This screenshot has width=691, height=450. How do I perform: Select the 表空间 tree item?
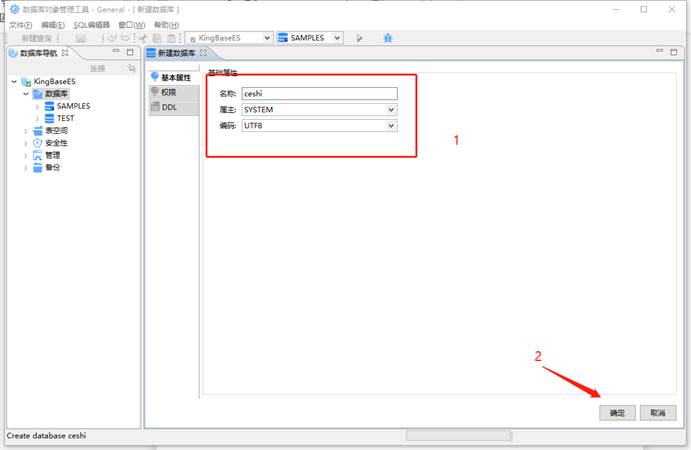56,130
